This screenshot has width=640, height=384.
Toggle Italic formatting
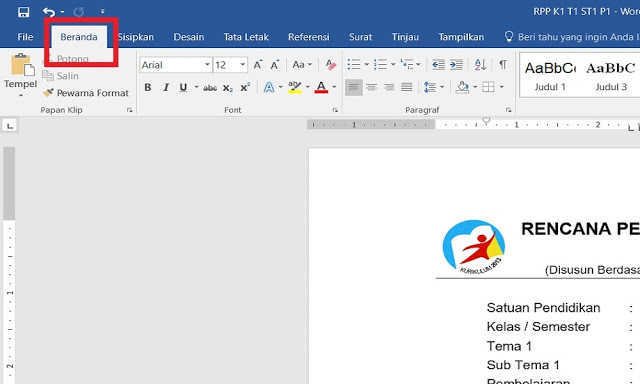(166, 87)
